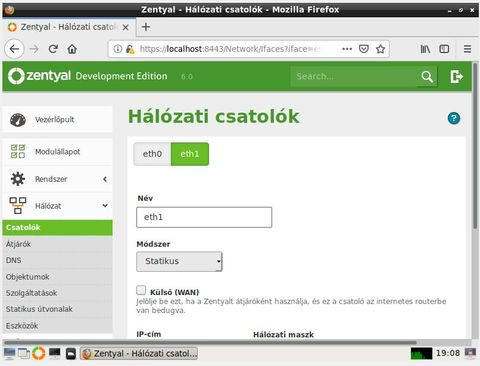The height and width of the screenshot is (366, 480).
Task: Open help with the blue question mark
Action: tap(454, 118)
